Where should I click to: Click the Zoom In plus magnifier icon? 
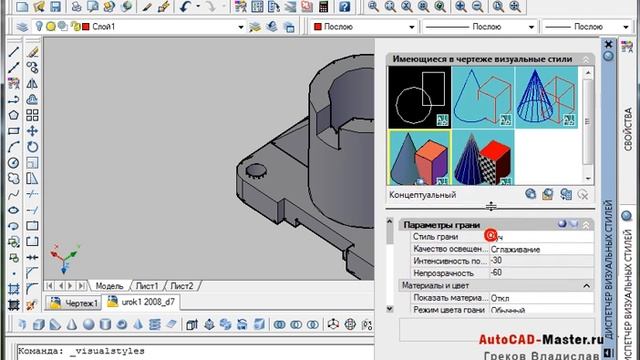coord(461,6)
